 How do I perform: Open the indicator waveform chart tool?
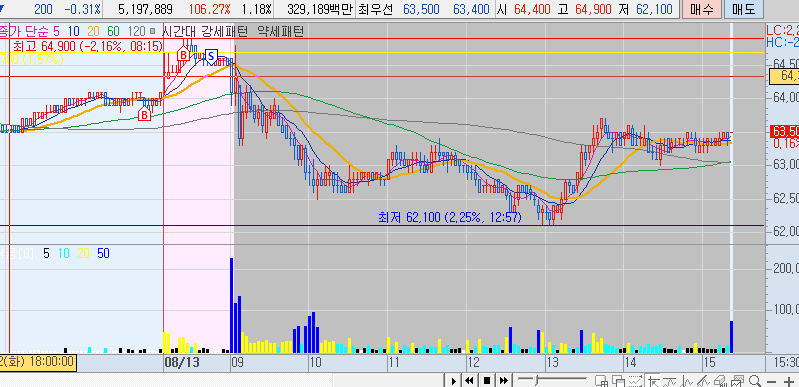click(x=687, y=381)
